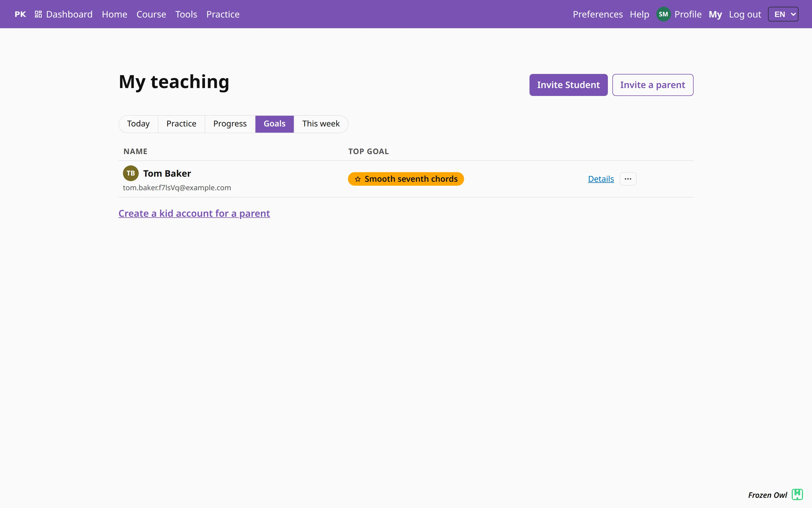812x508 pixels.
Task: Open Tools in the top navigation
Action: (x=186, y=14)
